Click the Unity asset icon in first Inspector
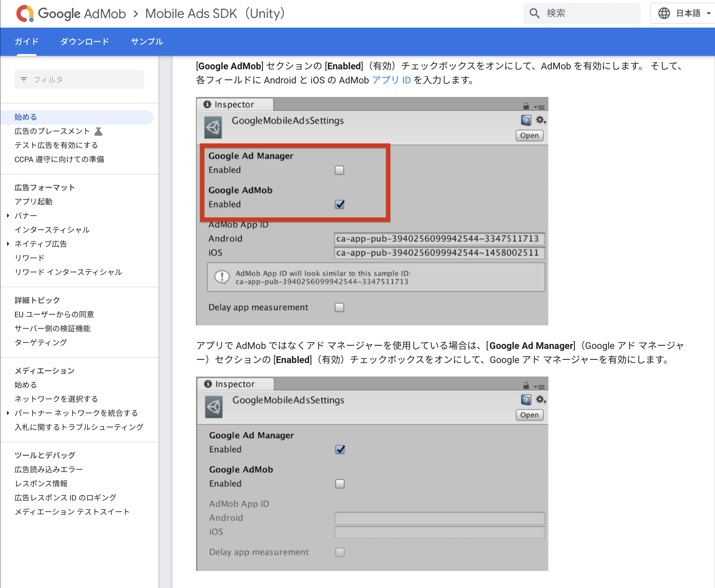Image resolution: width=715 pixels, height=588 pixels. coord(213,127)
